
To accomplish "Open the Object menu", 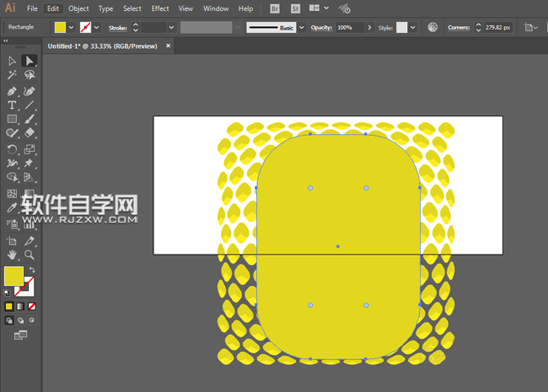I will click(78, 8).
